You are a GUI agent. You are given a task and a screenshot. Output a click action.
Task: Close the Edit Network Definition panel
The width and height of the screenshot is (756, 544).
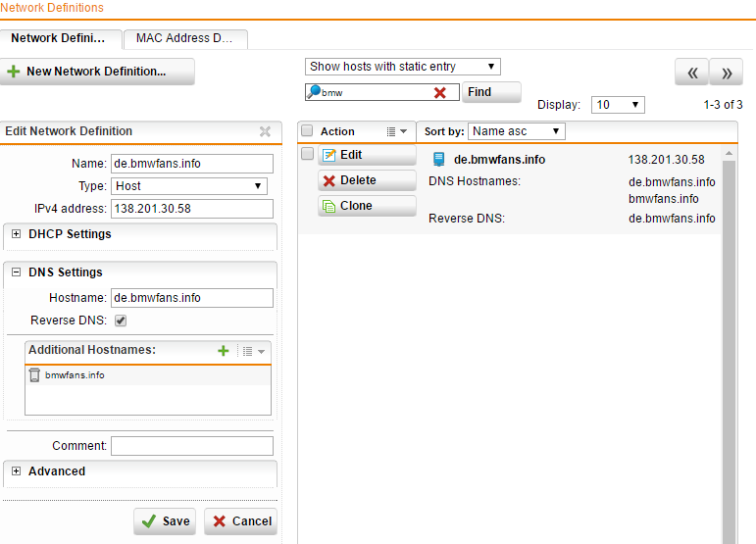coord(265,131)
